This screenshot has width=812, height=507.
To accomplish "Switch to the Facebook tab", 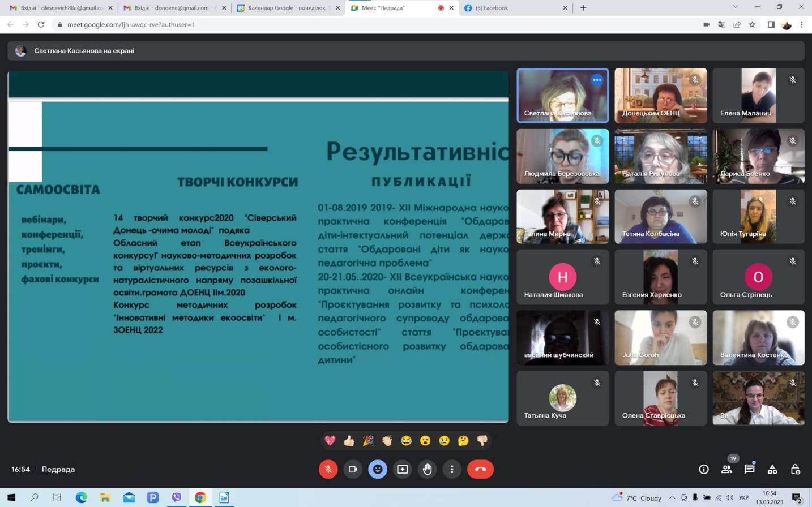I will (x=515, y=8).
